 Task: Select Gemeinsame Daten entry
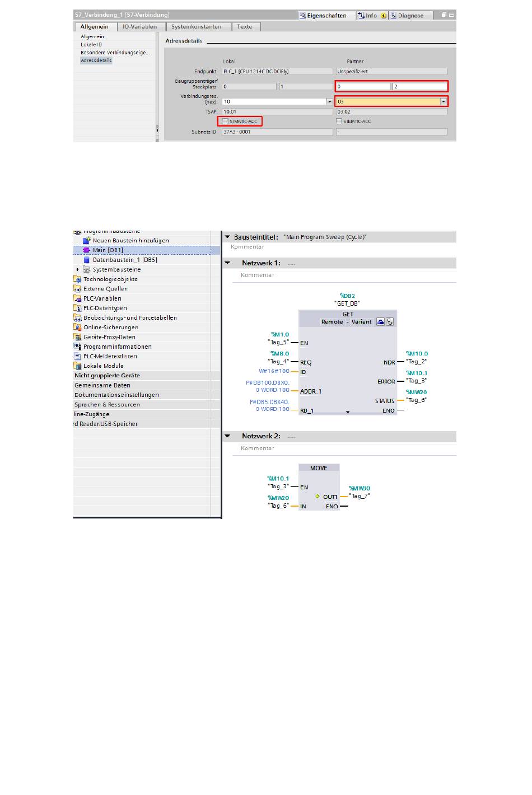[x=102, y=385]
